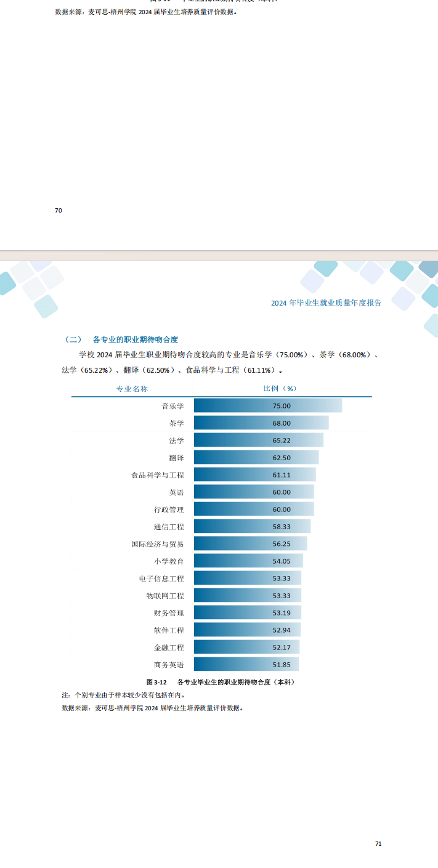Click figure caption '图 3-12 各专业毕业生的职业期待吻合度（本科）'

click(x=222, y=683)
